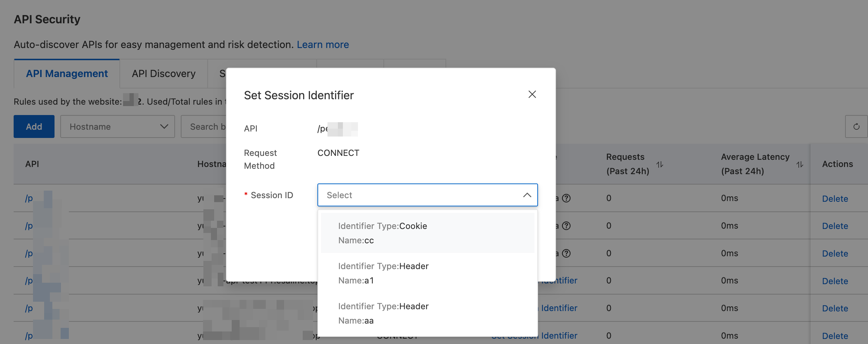
Task: Close the Set Session Identifier dialog
Action: pyautogui.click(x=532, y=94)
